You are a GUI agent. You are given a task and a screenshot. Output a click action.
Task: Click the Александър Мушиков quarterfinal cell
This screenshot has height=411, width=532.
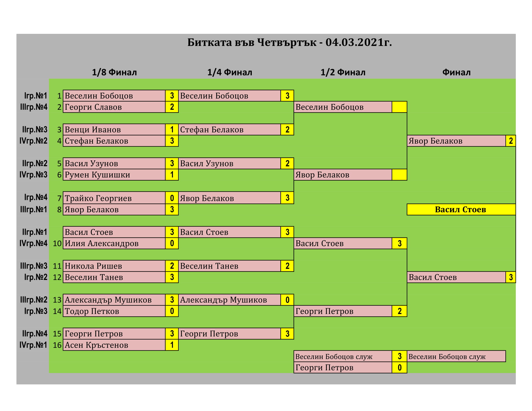coord(229,300)
